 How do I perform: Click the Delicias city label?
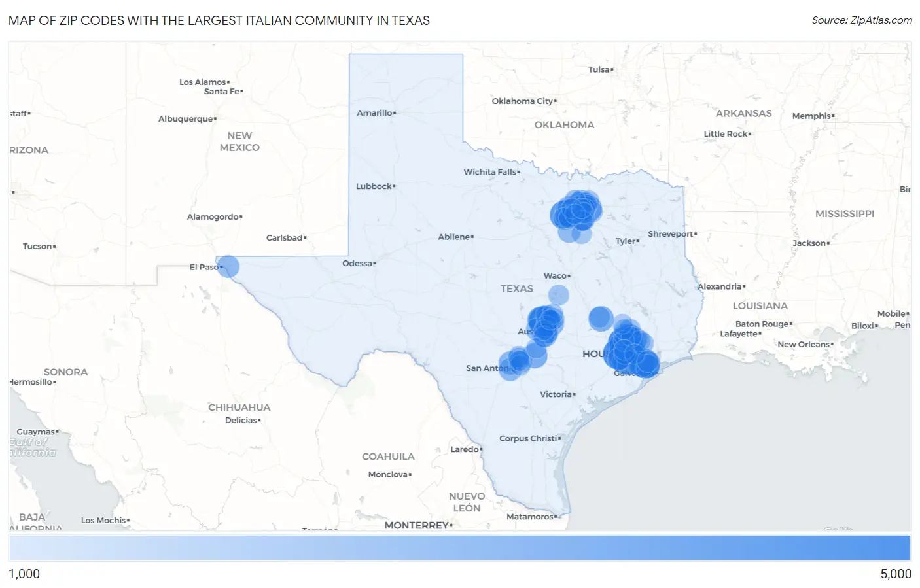click(x=241, y=421)
